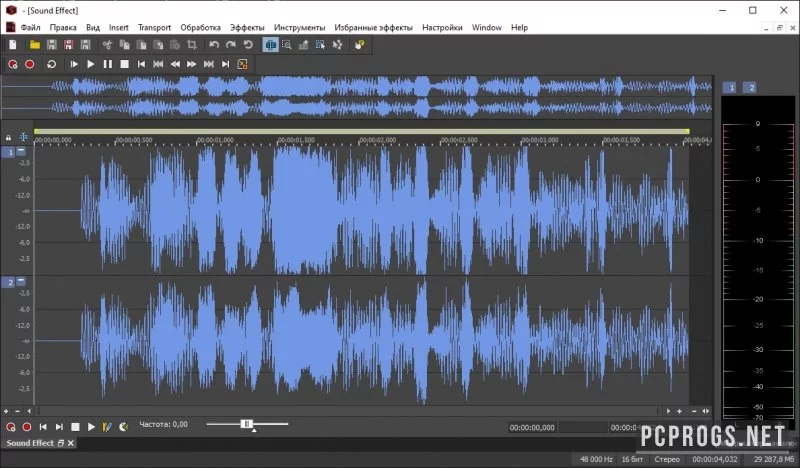Zoom out level with bottom-left minus button
The width and height of the screenshot is (800, 468).
(x=17, y=411)
